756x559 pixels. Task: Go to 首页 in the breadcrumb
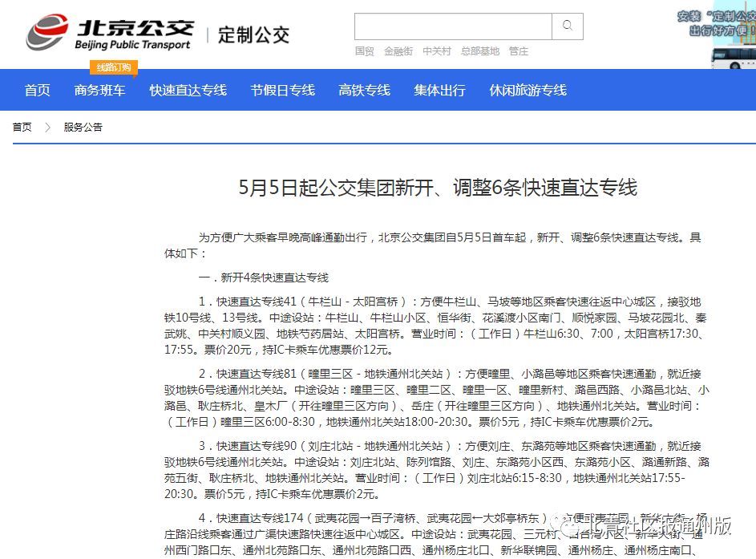tap(22, 128)
